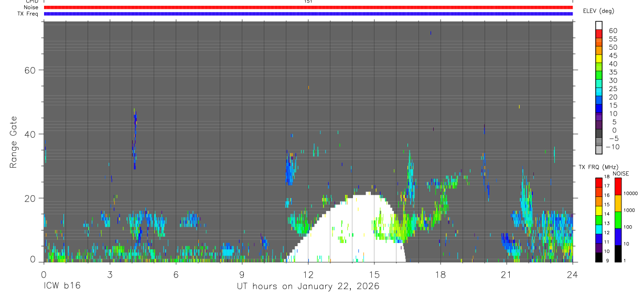Click the '55' elevation legend value

pyautogui.click(x=613, y=39)
